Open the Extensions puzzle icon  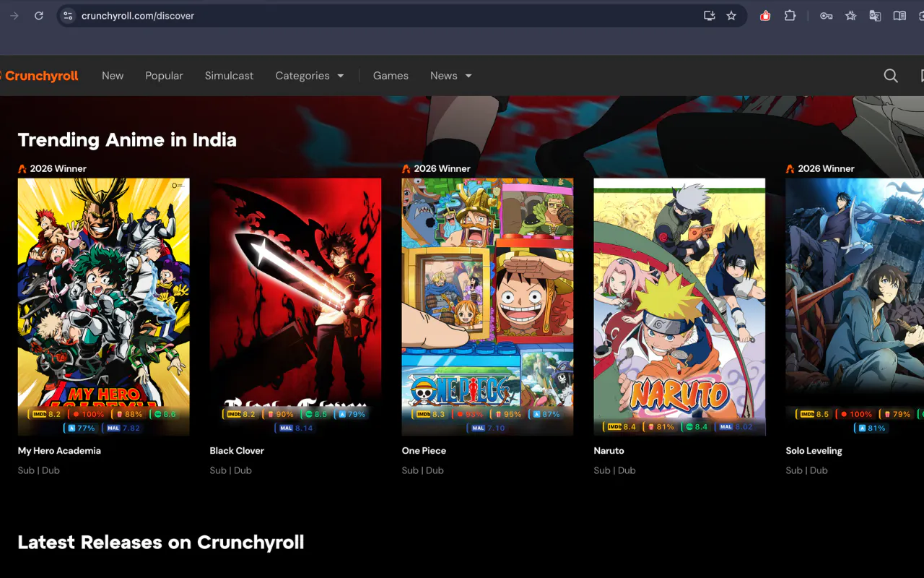point(790,16)
